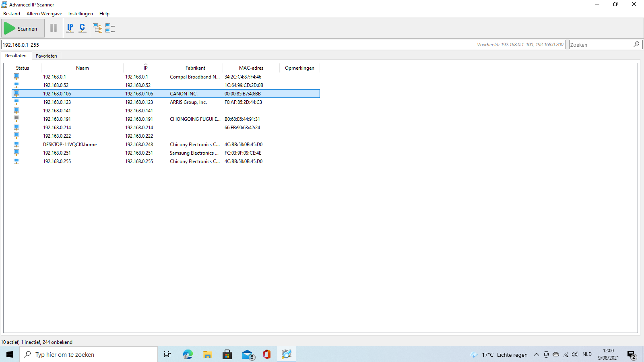
Task: Collapse all results with the list icon
Action: [110, 28]
